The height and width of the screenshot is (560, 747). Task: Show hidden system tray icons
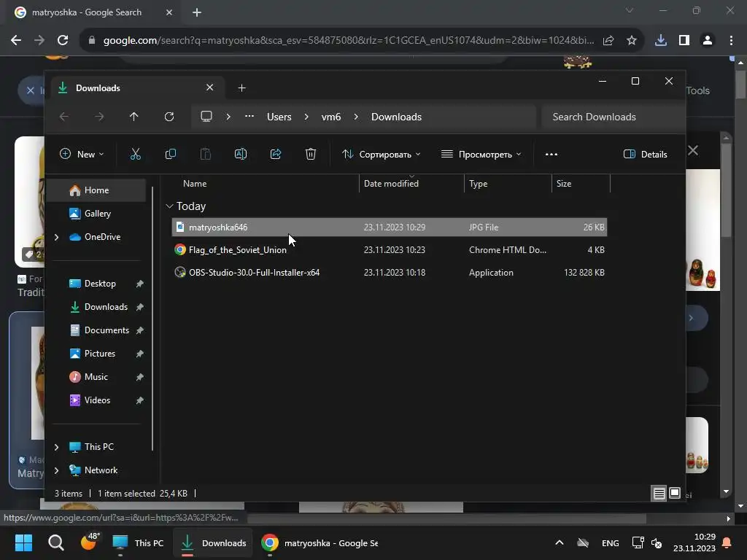tap(560, 542)
